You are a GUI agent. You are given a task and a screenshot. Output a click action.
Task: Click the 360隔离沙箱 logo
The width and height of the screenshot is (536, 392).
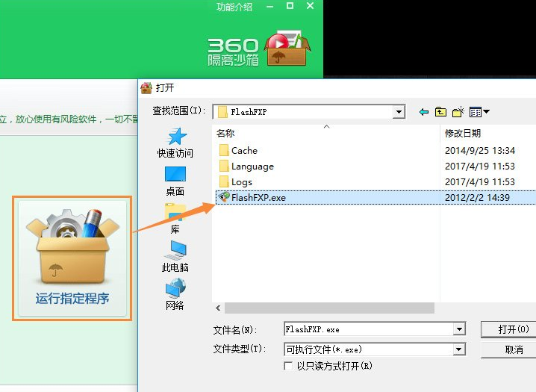[x=259, y=49]
